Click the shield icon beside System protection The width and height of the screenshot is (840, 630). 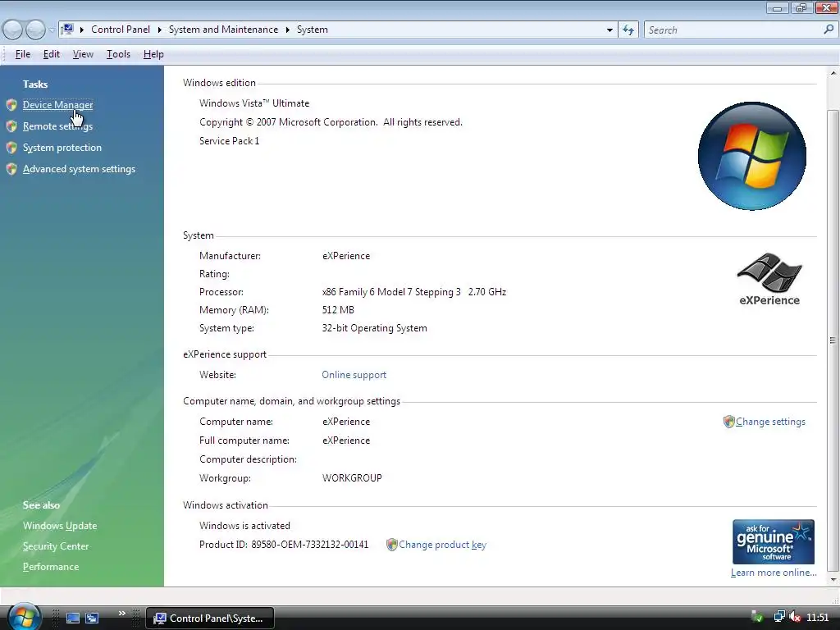pos(11,148)
